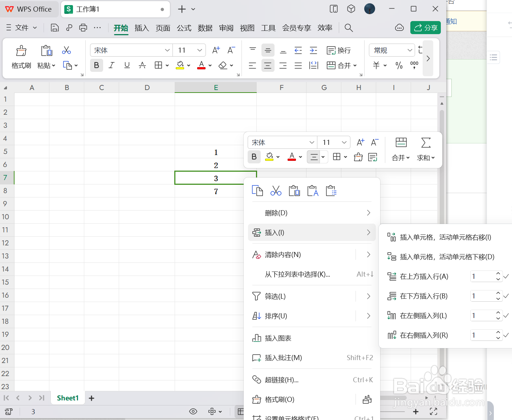Click the decrease font size icon in ribbon

(x=231, y=50)
